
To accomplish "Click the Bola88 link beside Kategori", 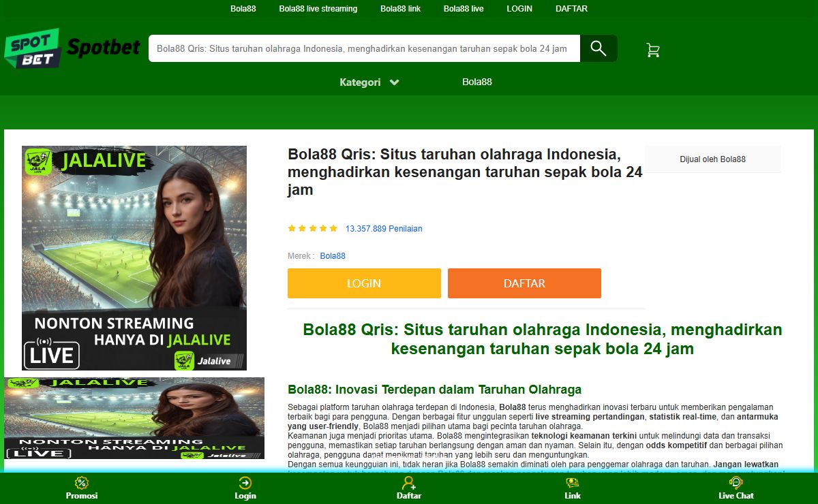I will pos(477,82).
